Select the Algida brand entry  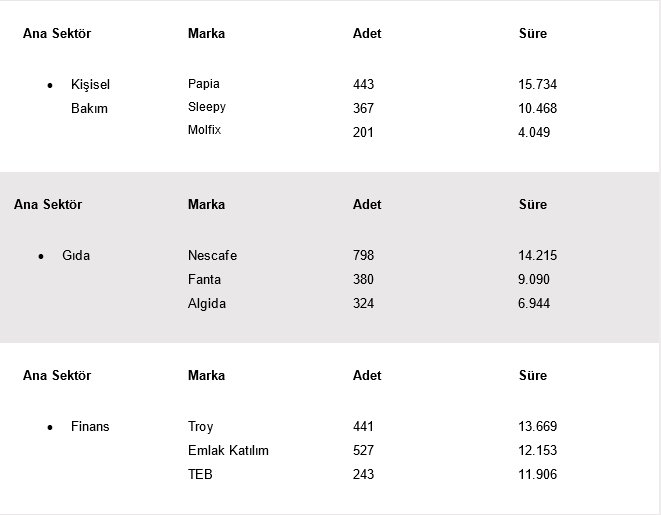click(x=207, y=304)
